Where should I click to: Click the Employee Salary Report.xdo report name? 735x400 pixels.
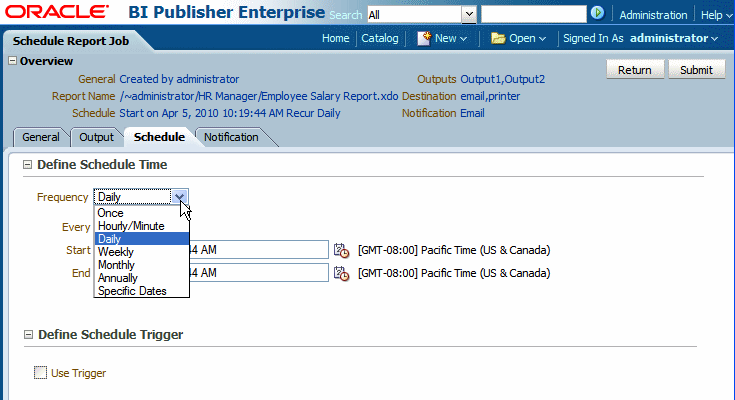click(x=259, y=96)
